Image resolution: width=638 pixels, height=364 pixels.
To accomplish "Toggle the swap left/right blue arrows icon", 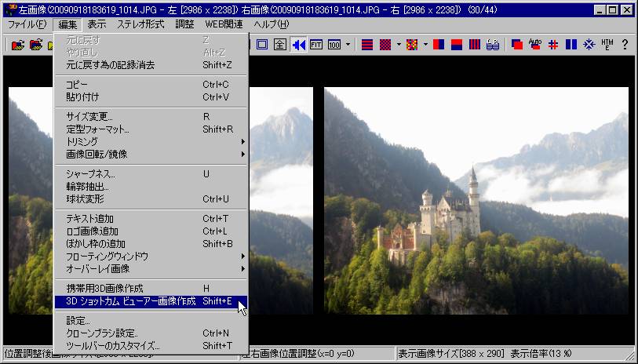I will tap(298, 45).
